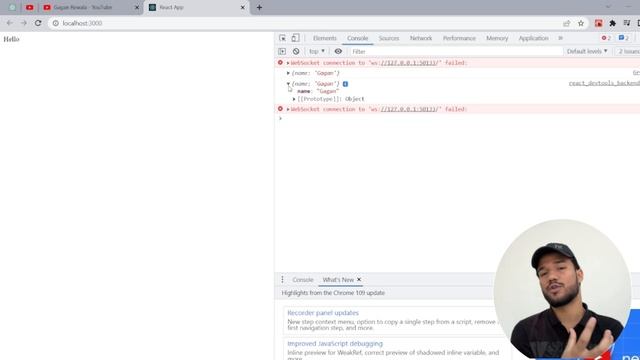Share this page icon in address bar

click(567, 23)
